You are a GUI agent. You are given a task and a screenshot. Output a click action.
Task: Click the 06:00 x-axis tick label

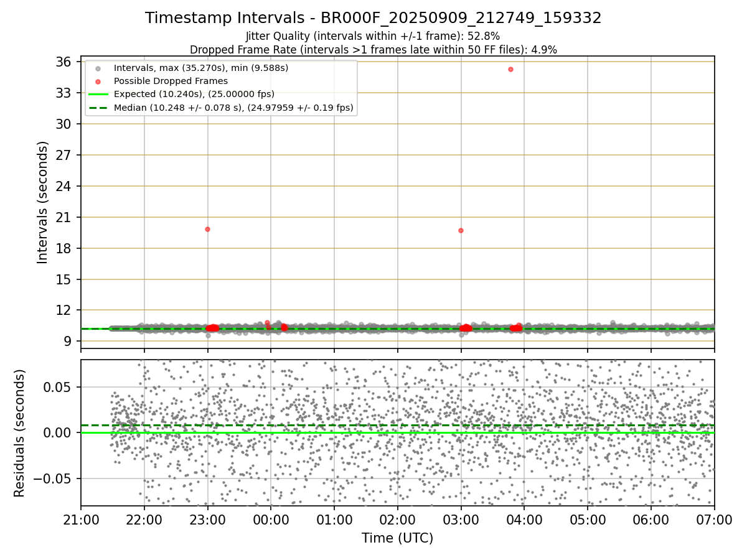pyautogui.click(x=651, y=520)
